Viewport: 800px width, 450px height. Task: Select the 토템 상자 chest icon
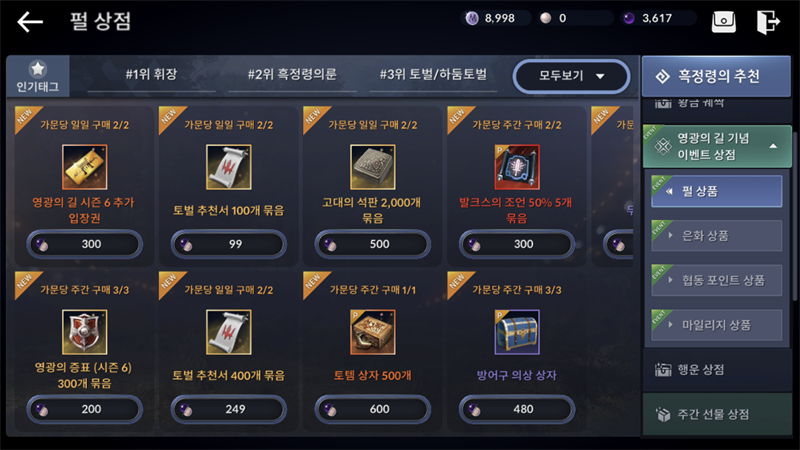pos(373,332)
